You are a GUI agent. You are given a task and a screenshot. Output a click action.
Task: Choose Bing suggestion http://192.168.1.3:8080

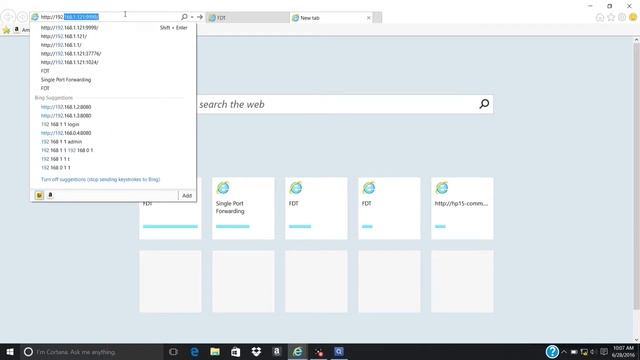coord(66,116)
